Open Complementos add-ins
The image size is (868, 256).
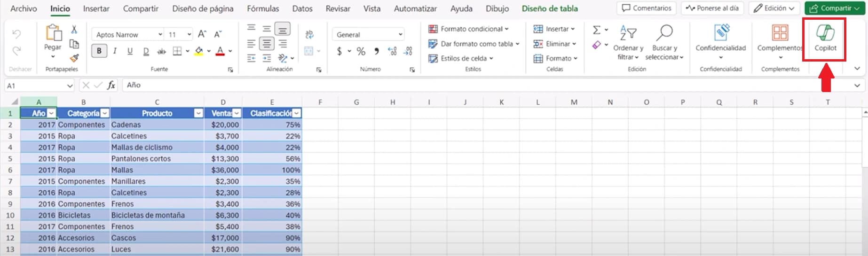[x=780, y=41]
